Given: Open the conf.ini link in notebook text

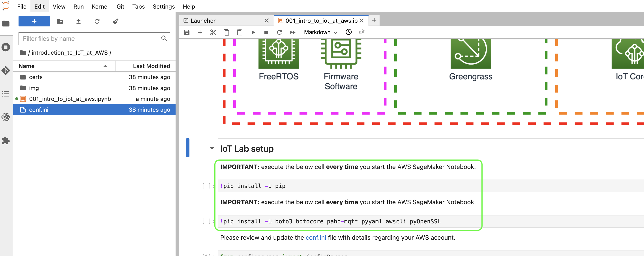Looking at the screenshot, I should (316, 237).
